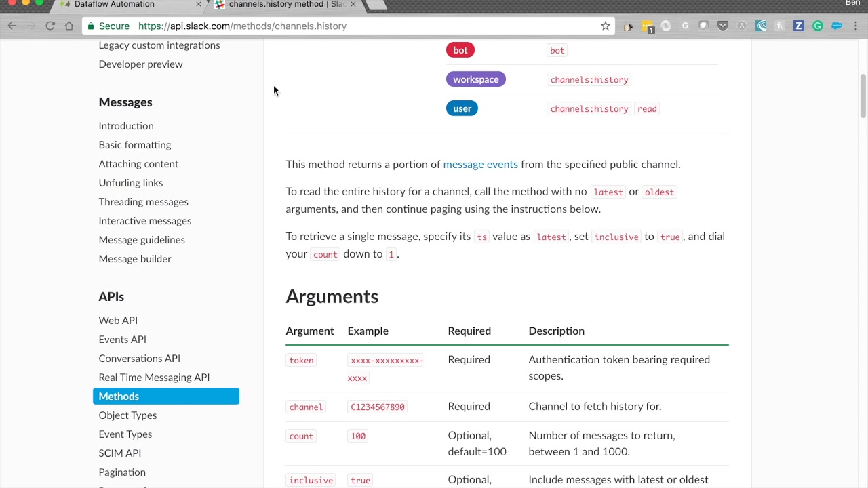The width and height of the screenshot is (868, 488).
Task: Open the green Grammarly extension icon
Action: 818,26
